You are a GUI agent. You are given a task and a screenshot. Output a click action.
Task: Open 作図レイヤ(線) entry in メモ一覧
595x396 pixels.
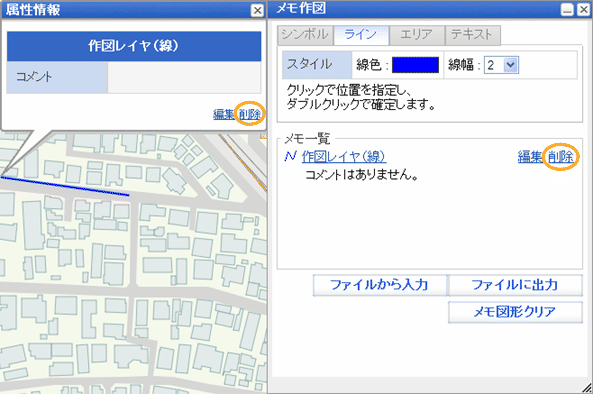click(344, 156)
